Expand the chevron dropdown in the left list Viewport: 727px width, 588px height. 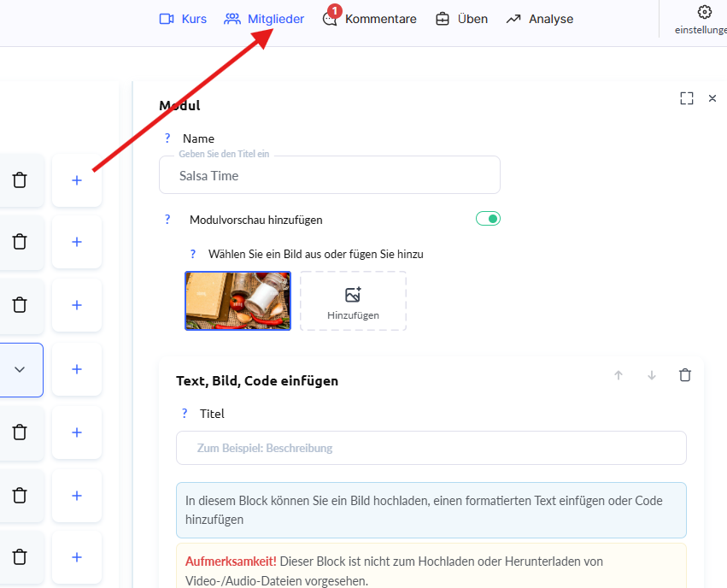click(21, 369)
